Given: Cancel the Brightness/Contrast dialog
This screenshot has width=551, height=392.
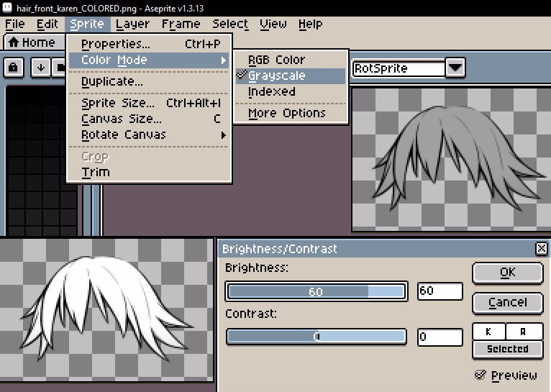Looking at the screenshot, I should [507, 303].
